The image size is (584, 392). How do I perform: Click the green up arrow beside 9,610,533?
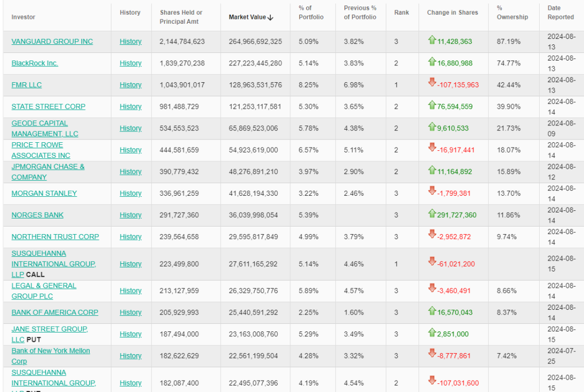click(x=432, y=127)
